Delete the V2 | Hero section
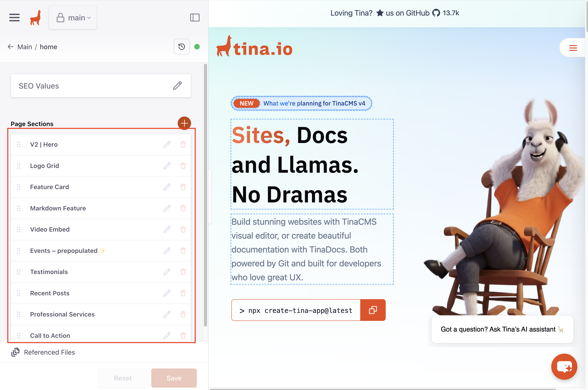Viewport: 588px width, 390px height. [183, 145]
